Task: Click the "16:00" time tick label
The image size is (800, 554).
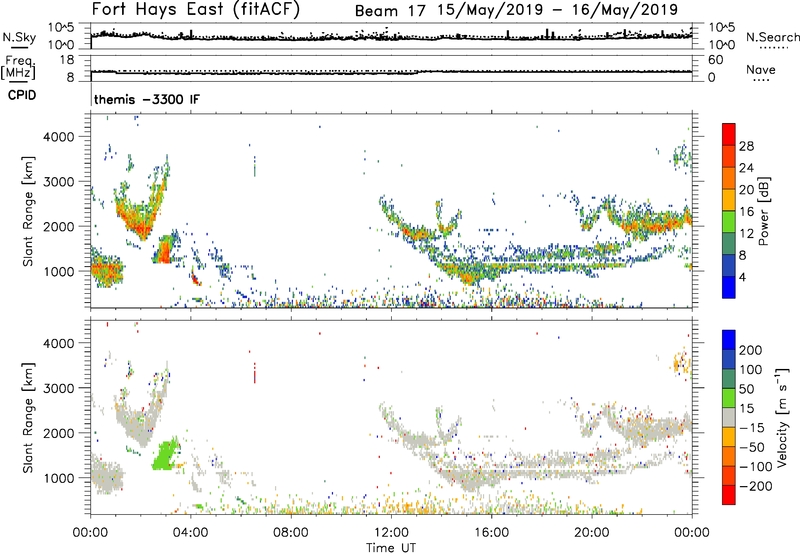Action: (491, 532)
